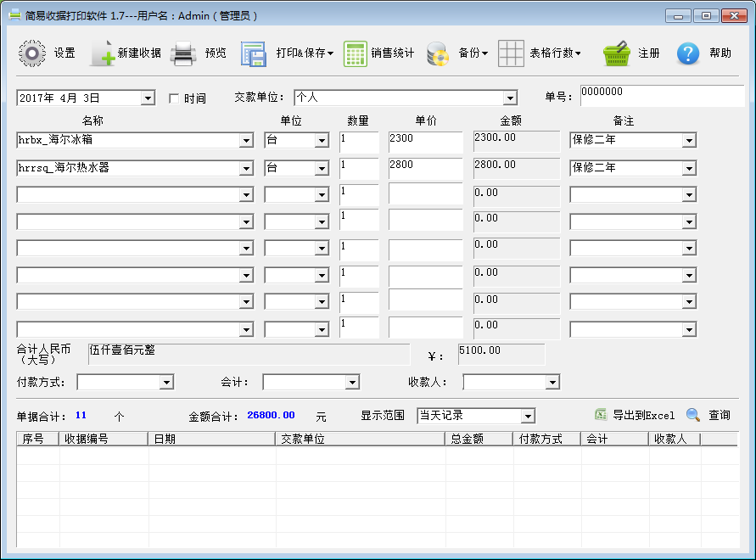Click the 序号 column header
This screenshot has width=756, height=560.
38,439
